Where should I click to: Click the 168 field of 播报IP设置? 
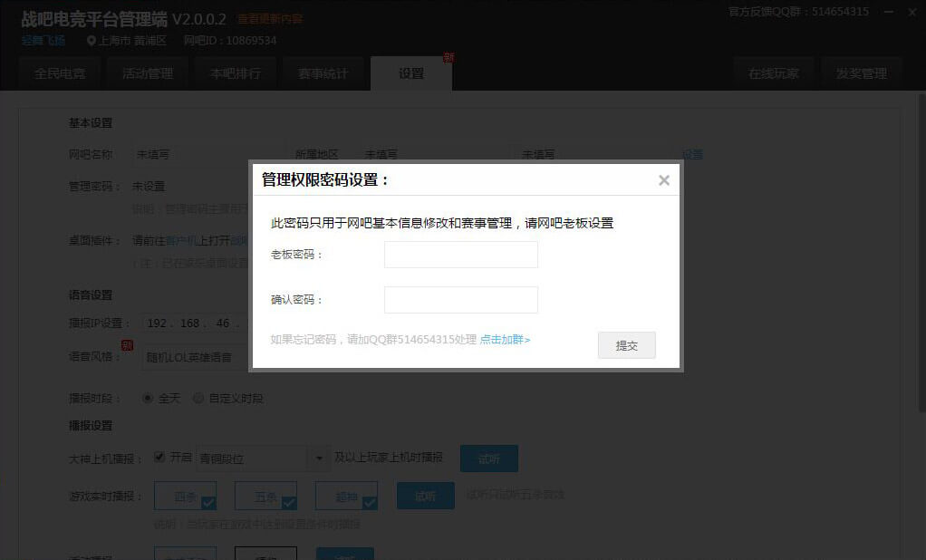pos(189,323)
